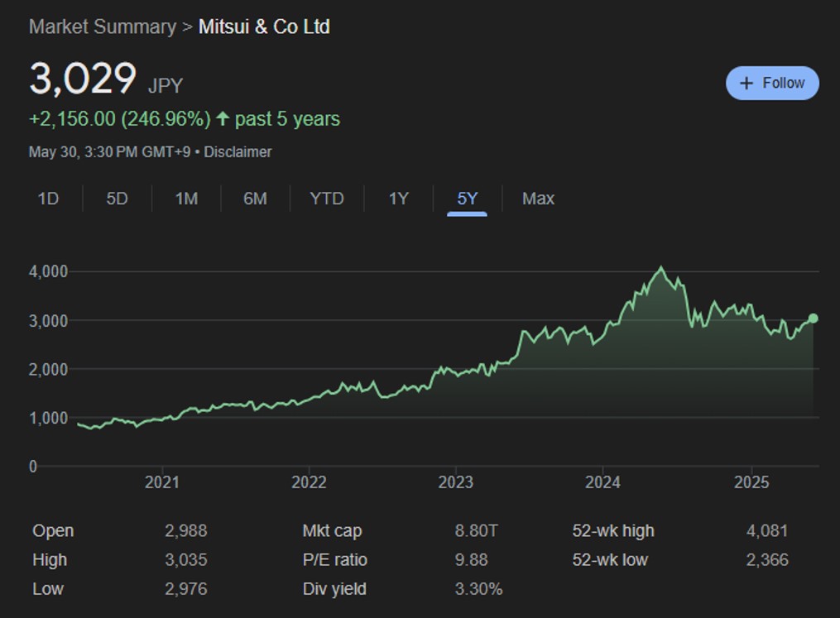This screenshot has height=618, width=840.
Task: Click the Low value 2,976
Action: (x=186, y=588)
